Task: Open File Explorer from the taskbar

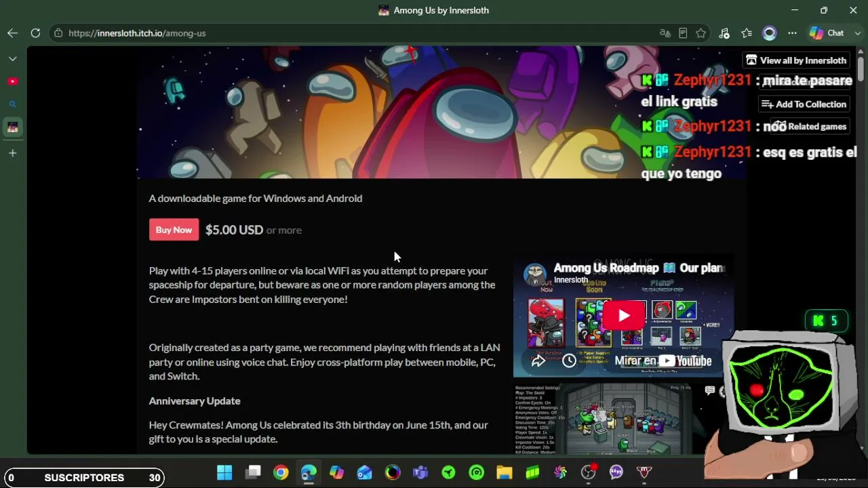Action: click(x=504, y=472)
